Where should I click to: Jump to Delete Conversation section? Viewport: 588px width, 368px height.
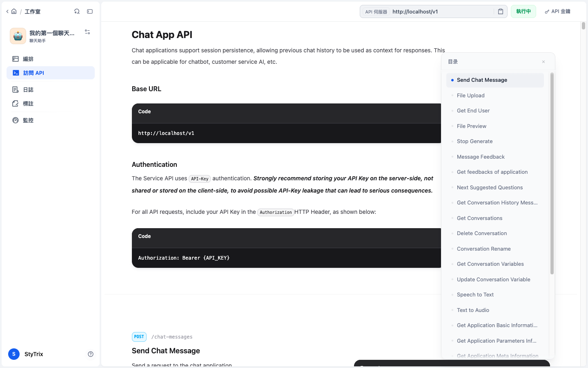495,233
